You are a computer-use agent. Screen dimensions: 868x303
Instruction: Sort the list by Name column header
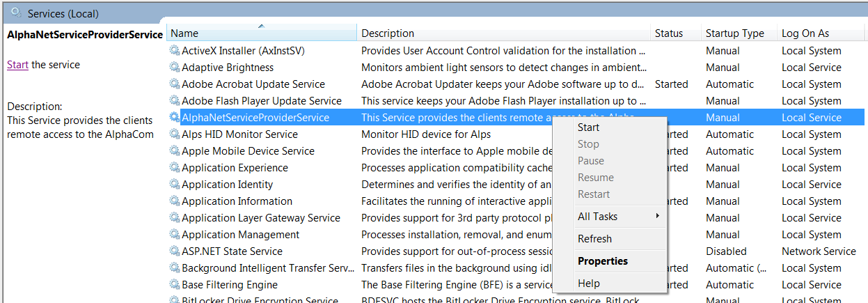(184, 33)
